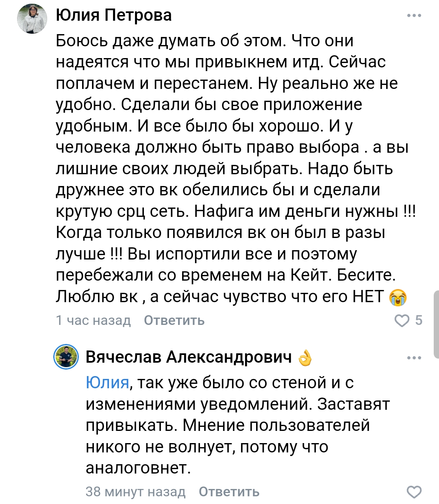Screen dimensions: 439x504
Task: Reply to Юлия Петрова's comment via Ответить
Action: pyautogui.click(x=174, y=320)
